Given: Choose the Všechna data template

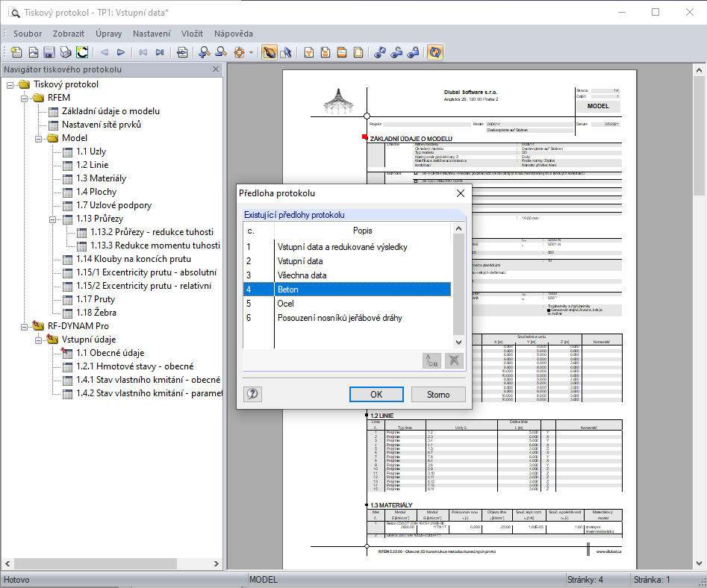Looking at the screenshot, I should click(x=346, y=275).
